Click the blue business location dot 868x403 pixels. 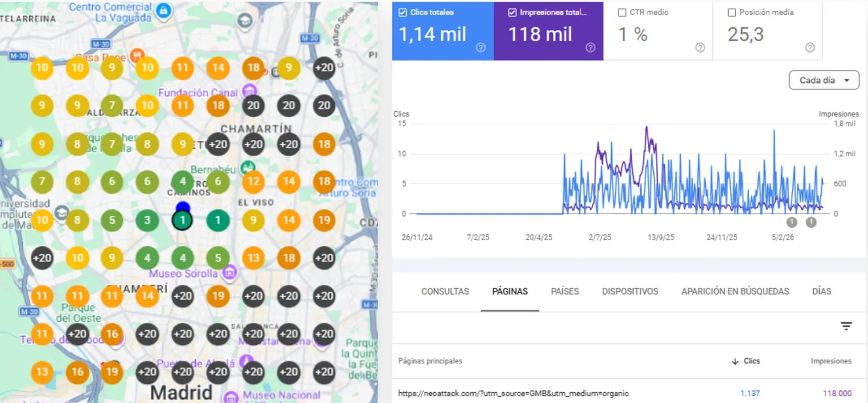(183, 207)
